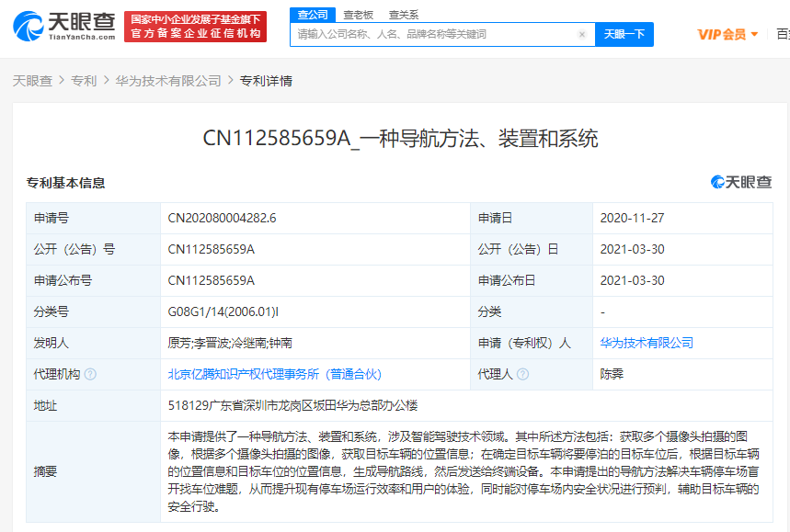790x532 pixels.
Task: Open the 天眼查 breadcrumb link
Action: (x=33, y=81)
